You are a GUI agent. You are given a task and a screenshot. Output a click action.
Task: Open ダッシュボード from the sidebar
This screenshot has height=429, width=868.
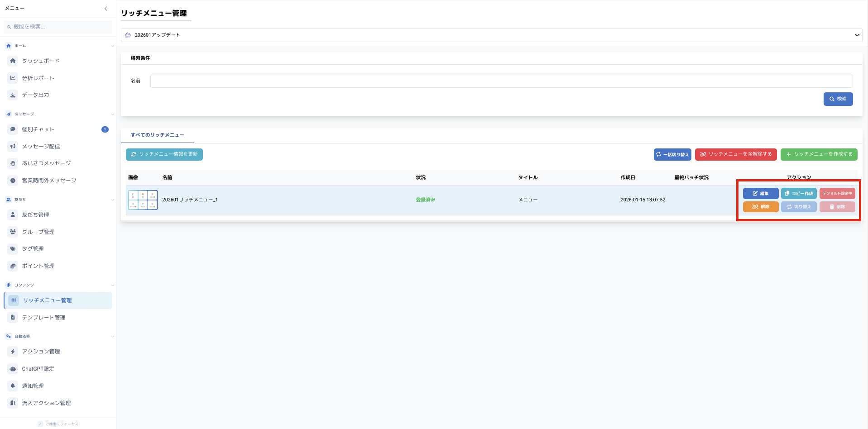(x=41, y=61)
